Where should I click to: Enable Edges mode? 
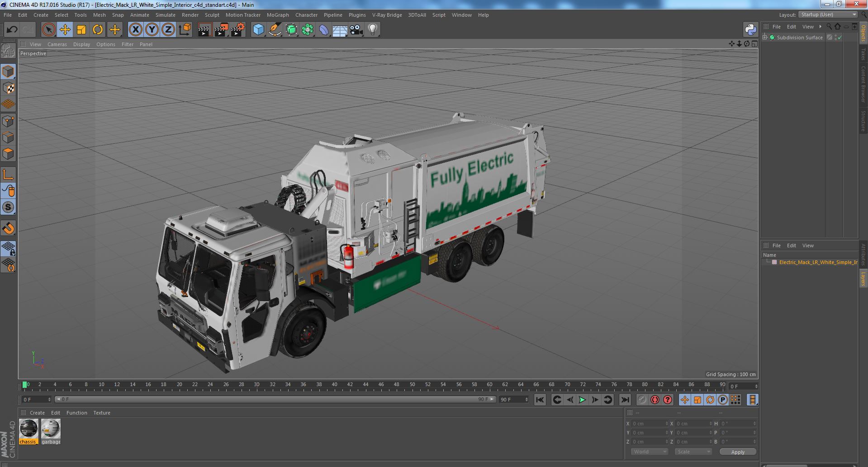[x=8, y=137]
